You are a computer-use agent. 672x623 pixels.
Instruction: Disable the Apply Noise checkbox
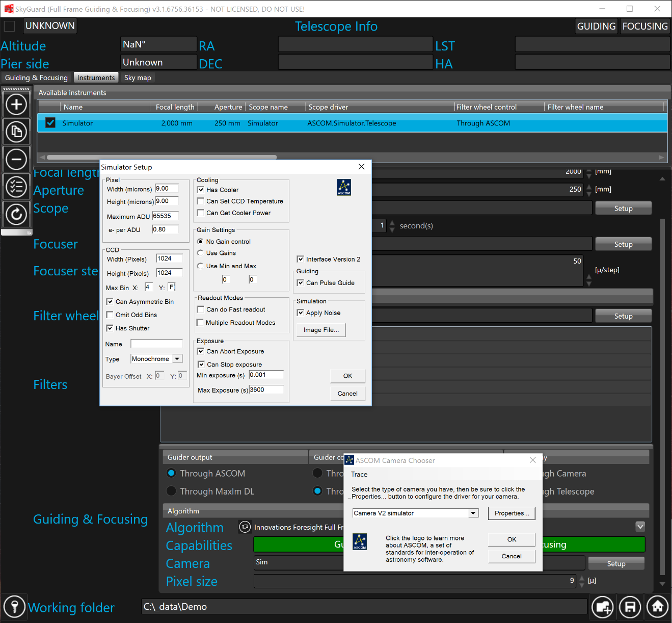pos(301,313)
